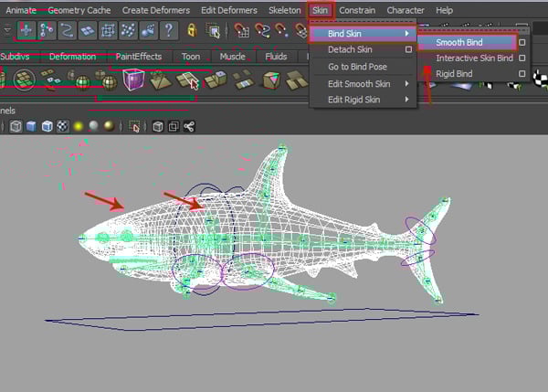Select the curves selection mask icon
Image resolution: width=548 pixels, height=392 pixels.
(x=67, y=30)
